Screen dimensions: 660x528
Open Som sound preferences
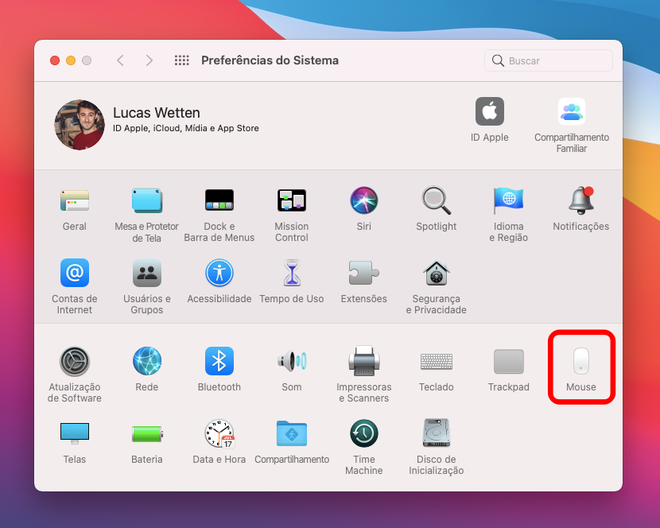292,361
